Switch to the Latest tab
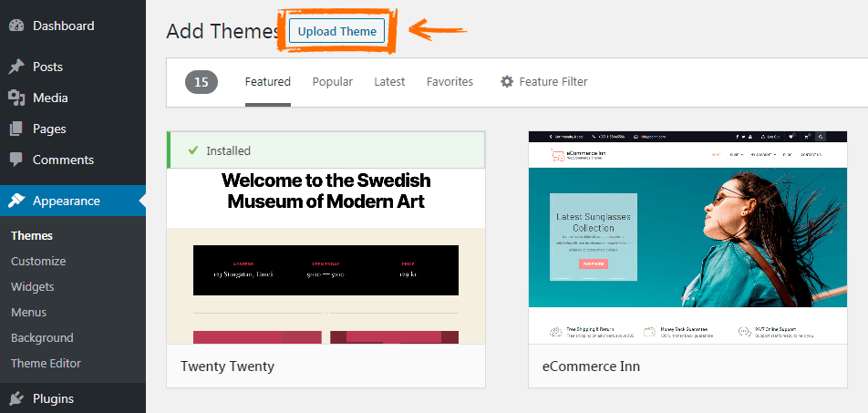 [x=389, y=82]
